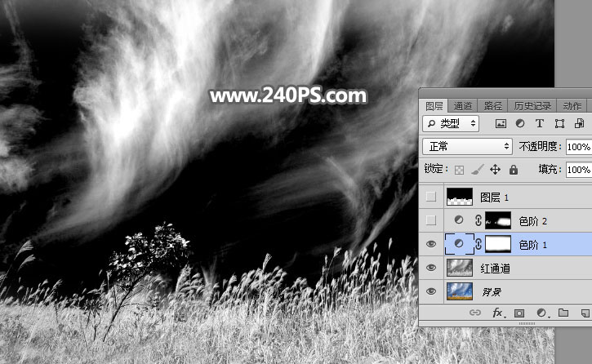Screen dimensions: 592x364
Task: Click the lock position move icon
Action: click(496, 170)
